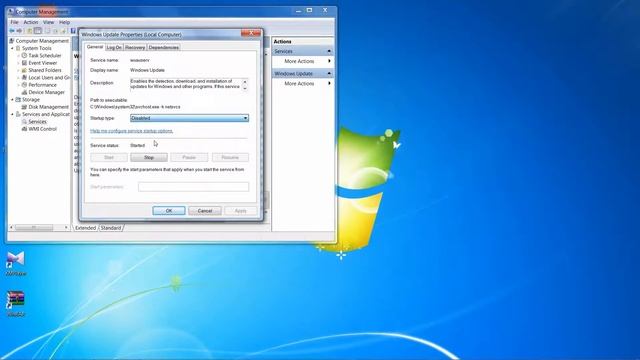Click the tree pane scroll-right arrow
This screenshot has height=360, width=640.
pyautogui.click(x=66, y=227)
